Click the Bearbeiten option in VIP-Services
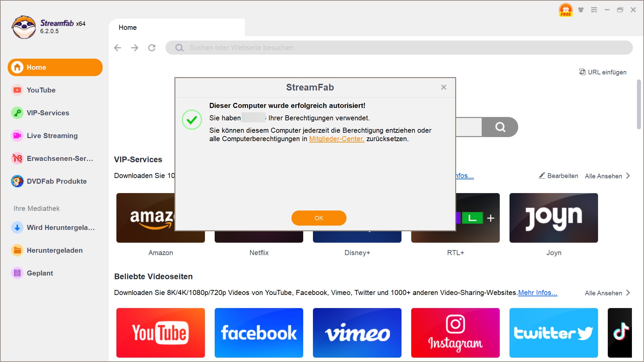This screenshot has height=362, width=644. coord(559,176)
